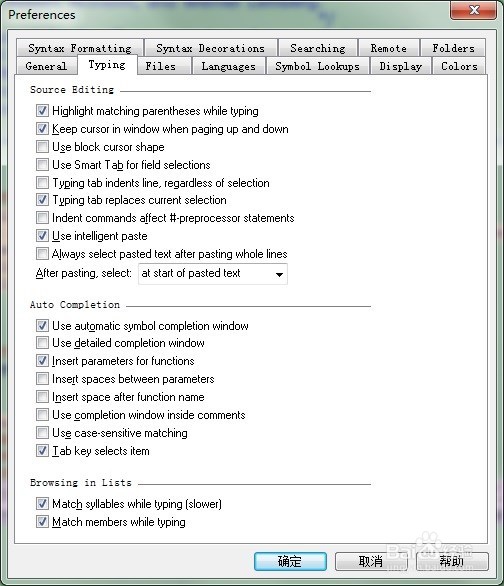This screenshot has width=504, height=586.
Task: Toggle Tab key selects item
Action: (x=42, y=450)
